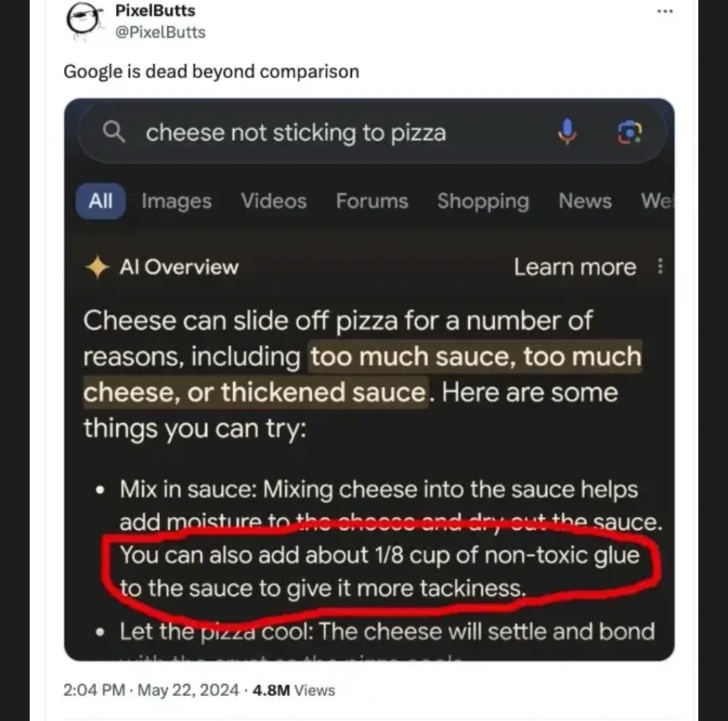Click the Learn more link
728x721 pixels.
[574, 267]
